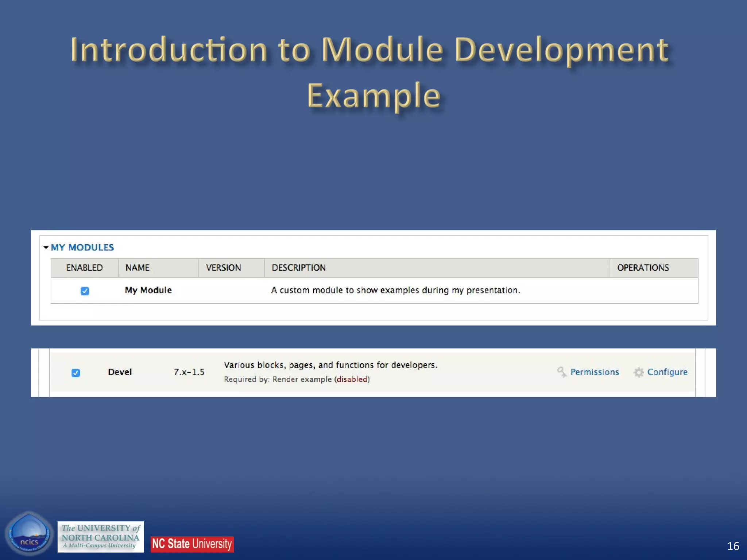747x560 pixels.
Task: Click the VERSION column header
Action: (x=223, y=268)
